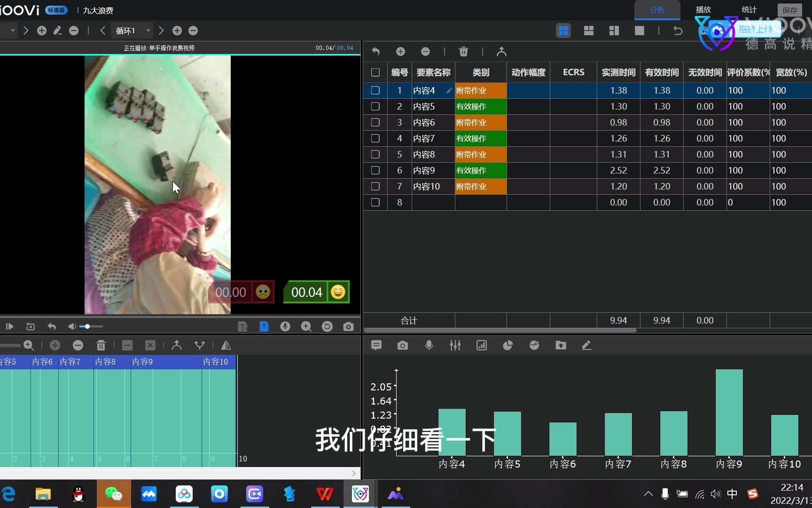
Task: Switch to the 分析 tab
Action: coord(657,10)
